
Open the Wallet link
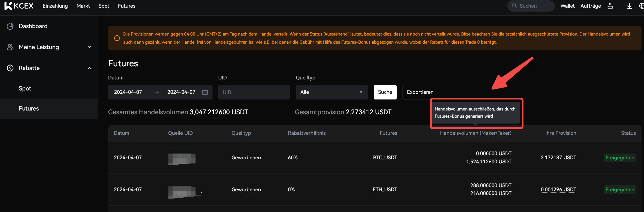[567, 6]
